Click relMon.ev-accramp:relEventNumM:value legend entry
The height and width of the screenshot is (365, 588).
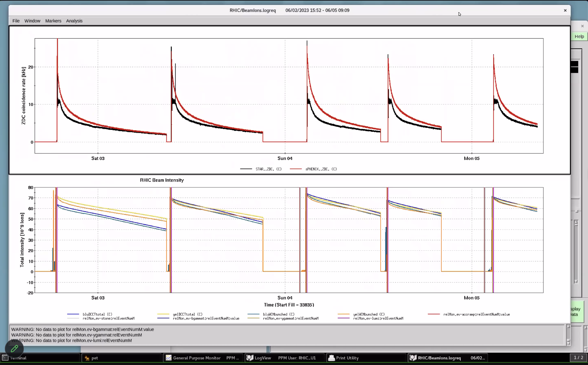(x=469, y=314)
